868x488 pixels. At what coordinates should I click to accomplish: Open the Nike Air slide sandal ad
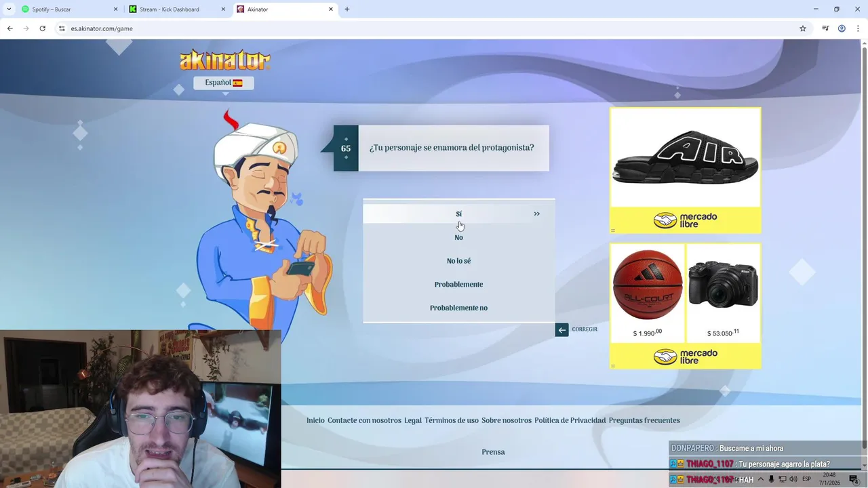point(685,157)
